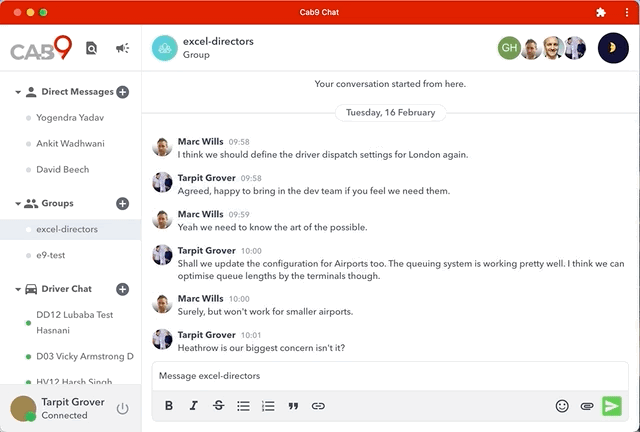Click the message about London dispatch settings

(x=323, y=155)
